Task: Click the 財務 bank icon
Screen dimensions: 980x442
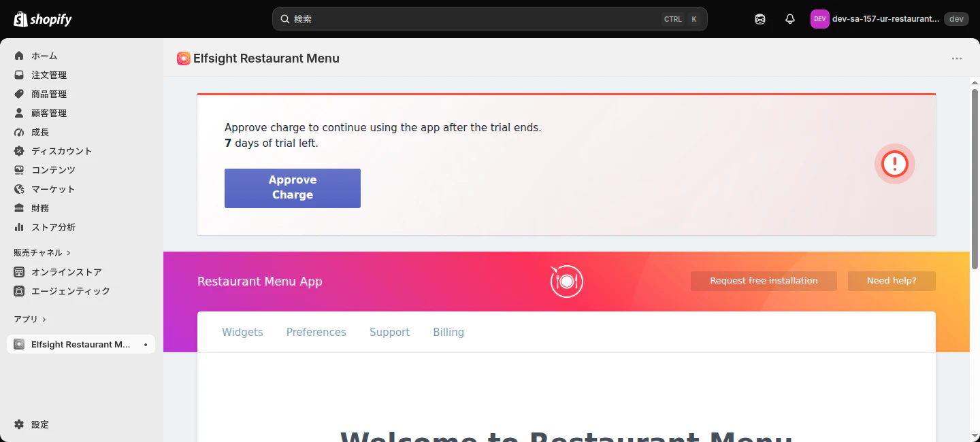Action: (x=19, y=208)
